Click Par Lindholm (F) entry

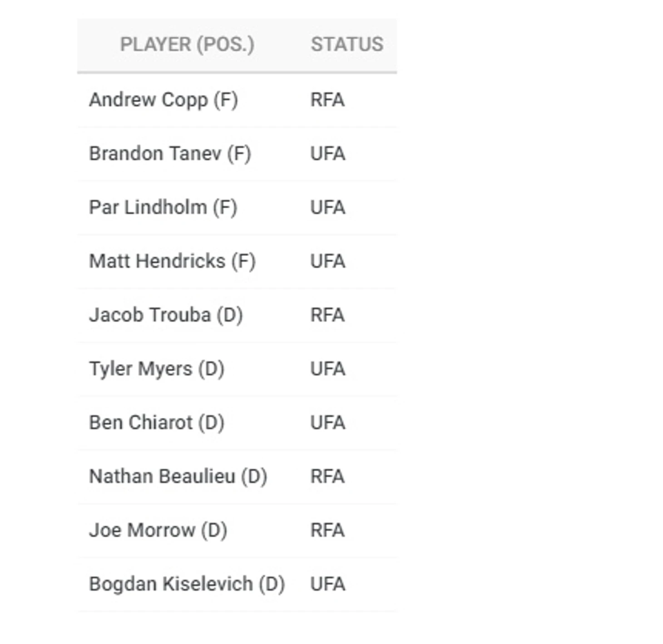click(163, 208)
